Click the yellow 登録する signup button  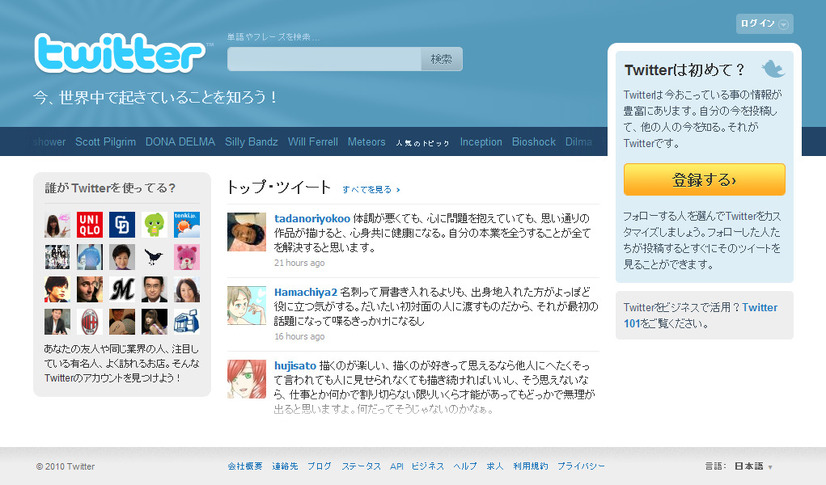(x=704, y=180)
